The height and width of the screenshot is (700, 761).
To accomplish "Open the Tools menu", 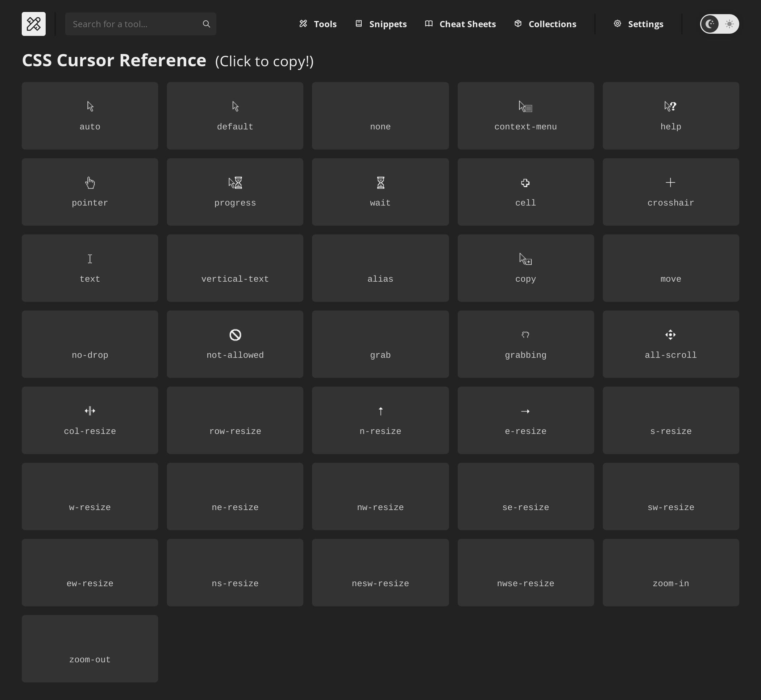I will [318, 24].
